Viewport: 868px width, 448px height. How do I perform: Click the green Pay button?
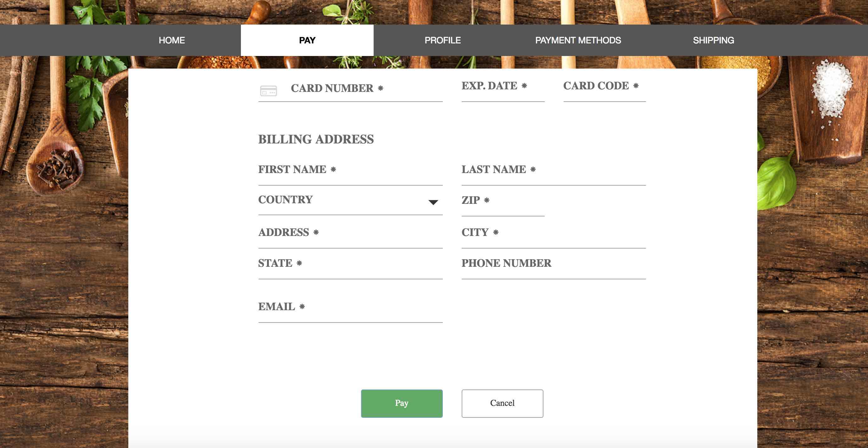[401, 403]
